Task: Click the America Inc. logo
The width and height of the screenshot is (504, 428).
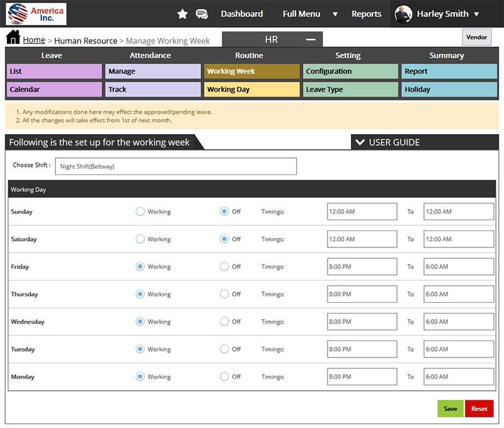Action: click(37, 14)
